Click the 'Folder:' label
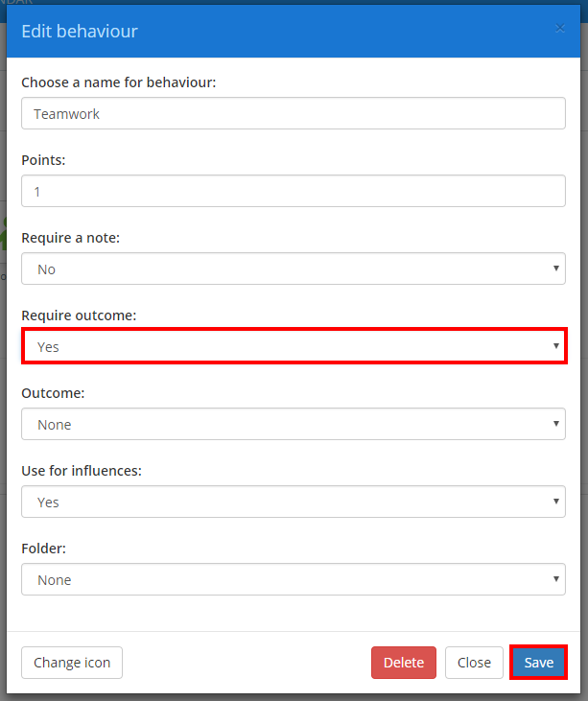This screenshot has width=588, height=701. (43, 549)
